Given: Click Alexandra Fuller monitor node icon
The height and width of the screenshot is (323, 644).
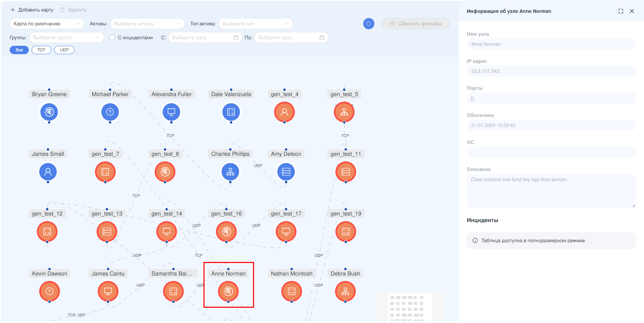Looking at the screenshot, I should (171, 112).
